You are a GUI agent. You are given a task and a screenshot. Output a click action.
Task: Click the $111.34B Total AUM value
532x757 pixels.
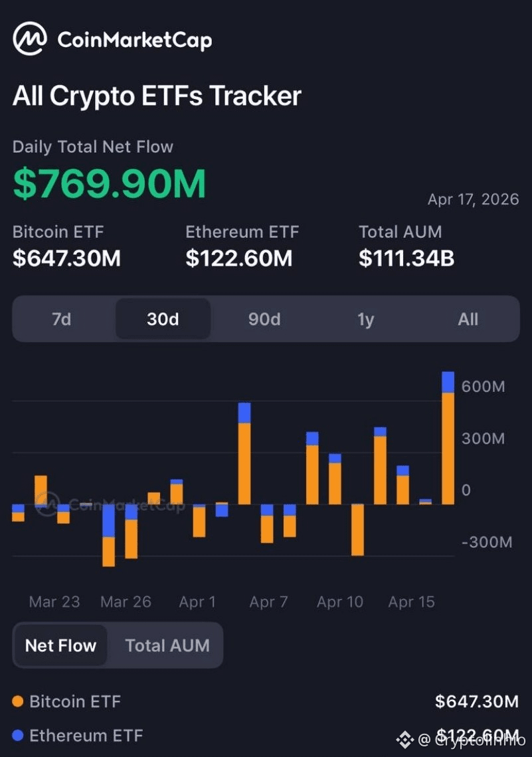coord(406,258)
